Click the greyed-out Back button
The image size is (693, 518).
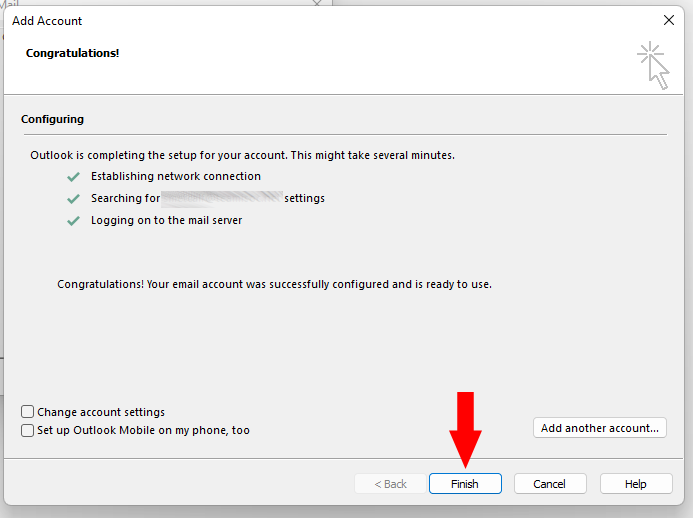[x=390, y=484]
